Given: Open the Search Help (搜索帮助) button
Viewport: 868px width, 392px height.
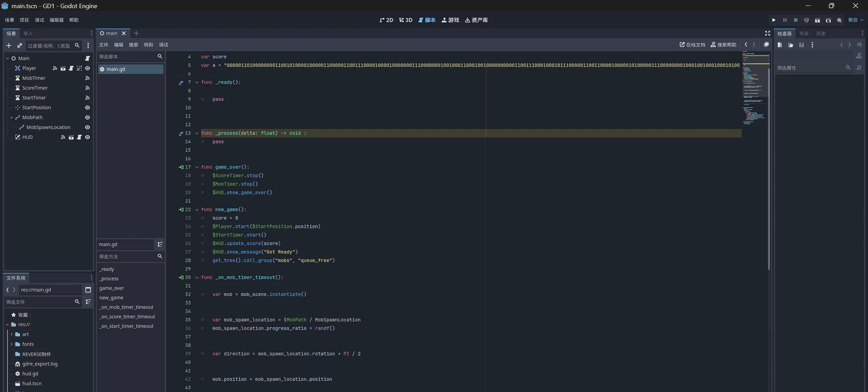Looking at the screenshot, I should [724, 45].
